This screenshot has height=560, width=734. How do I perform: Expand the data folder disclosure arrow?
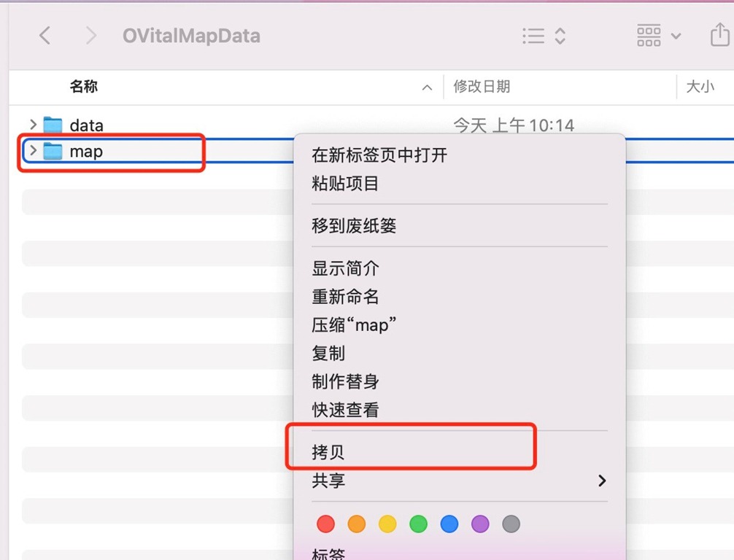click(x=32, y=125)
